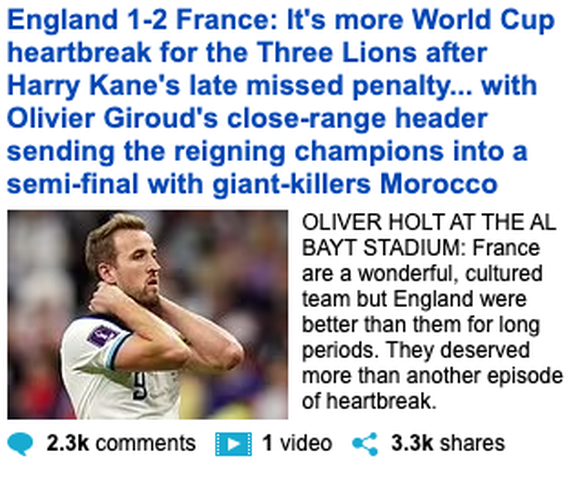Click 'giant-killers Morocco' at the end of the headline
The width and height of the screenshot is (582, 478).
click(355, 184)
